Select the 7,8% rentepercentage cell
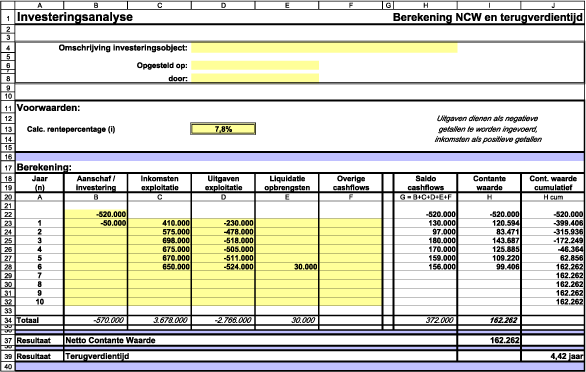Screen dimensions: 586x372 (x=223, y=129)
